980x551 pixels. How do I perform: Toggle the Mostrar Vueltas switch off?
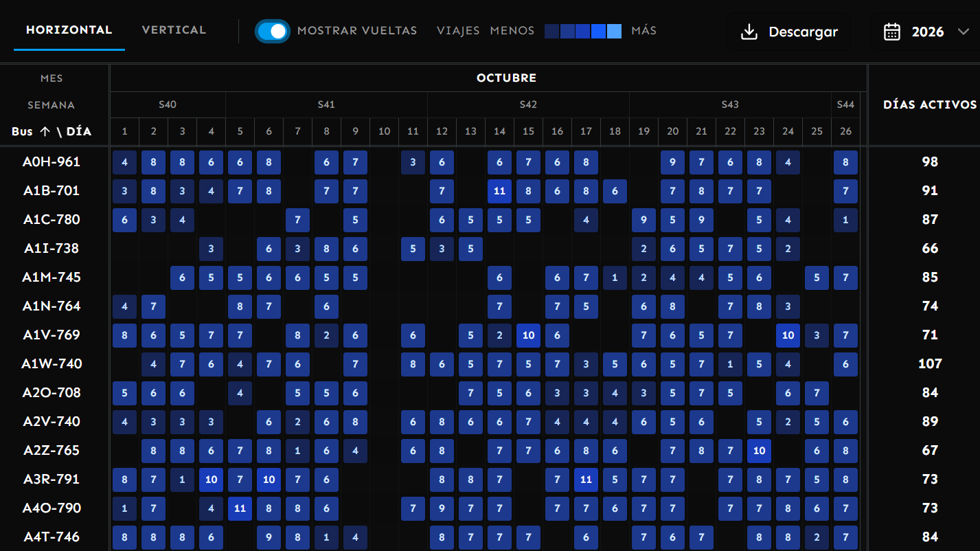point(273,31)
